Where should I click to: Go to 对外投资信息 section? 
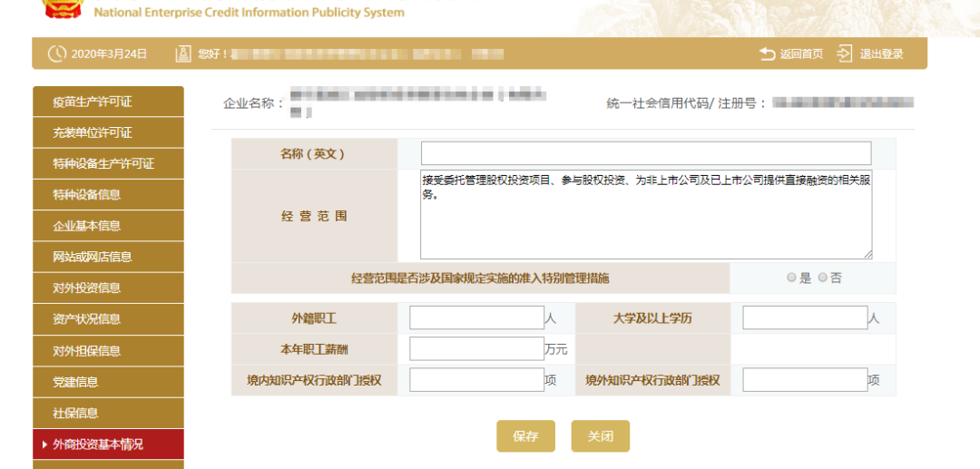pyautogui.click(x=107, y=288)
